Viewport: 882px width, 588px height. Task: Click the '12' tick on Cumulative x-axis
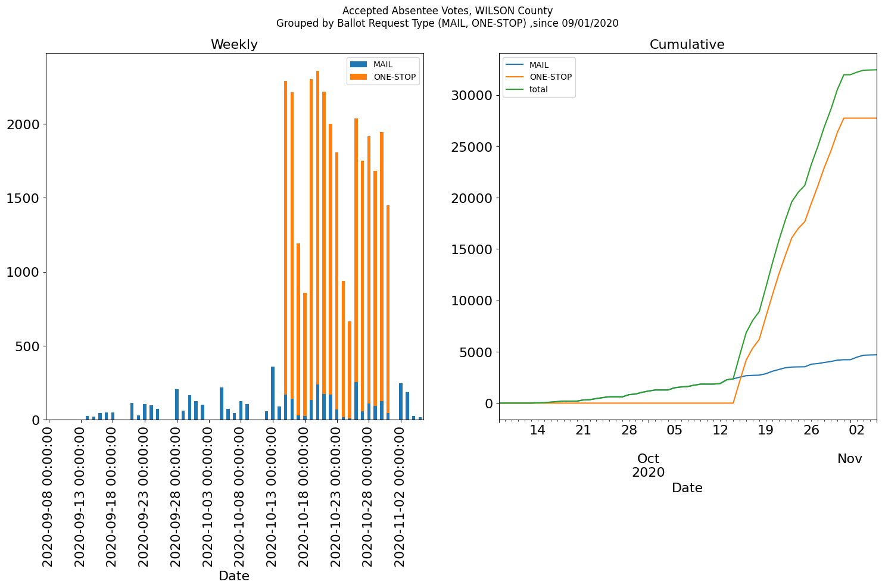(x=720, y=430)
